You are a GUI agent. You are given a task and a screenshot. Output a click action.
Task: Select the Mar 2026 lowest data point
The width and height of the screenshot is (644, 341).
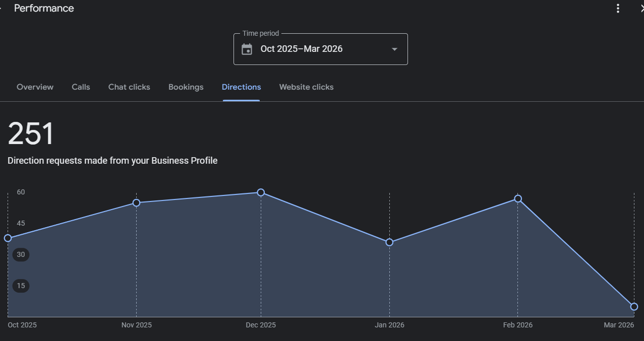pos(634,307)
